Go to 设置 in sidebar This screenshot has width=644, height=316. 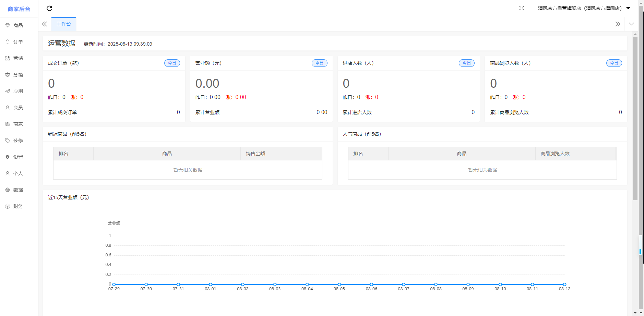point(18,157)
